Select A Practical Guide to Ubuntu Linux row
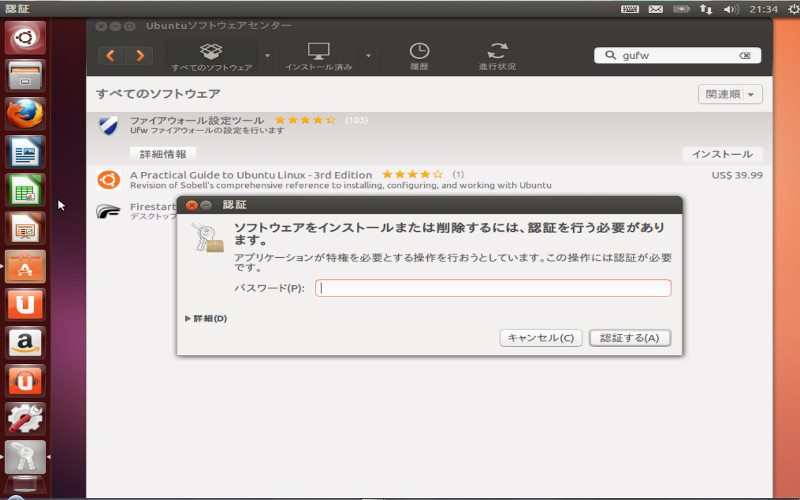Viewport: 800px width, 500px height. (x=429, y=180)
